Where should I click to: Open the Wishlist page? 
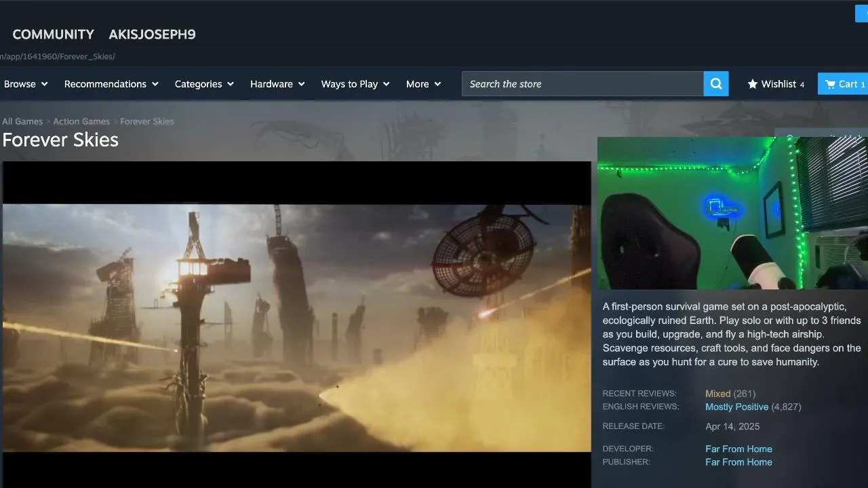776,84
